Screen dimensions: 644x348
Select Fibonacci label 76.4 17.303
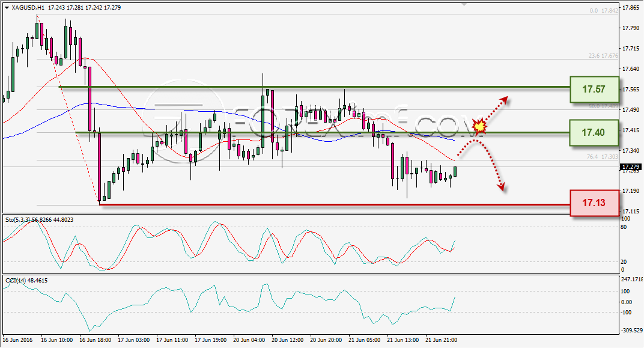pyautogui.click(x=602, y=156)
